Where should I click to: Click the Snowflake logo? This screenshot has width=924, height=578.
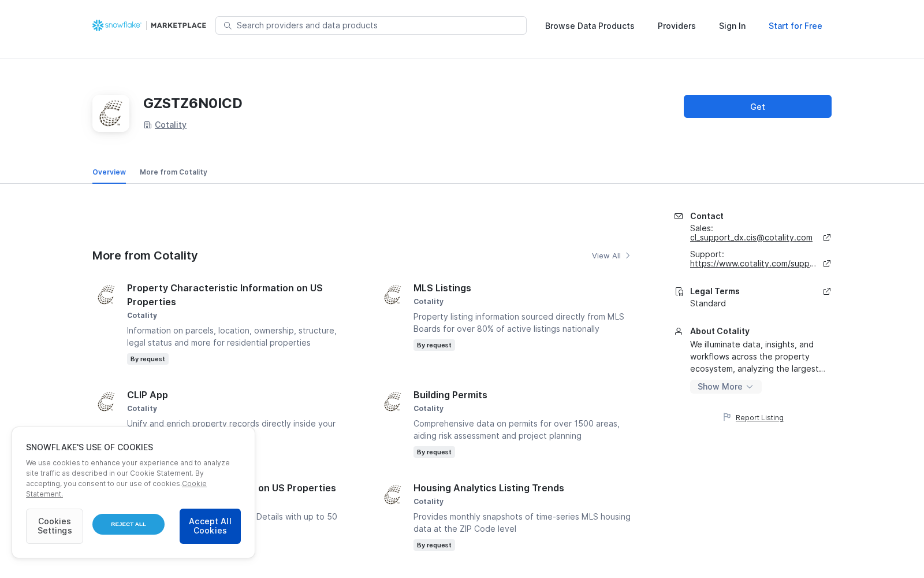coord(117,25)
